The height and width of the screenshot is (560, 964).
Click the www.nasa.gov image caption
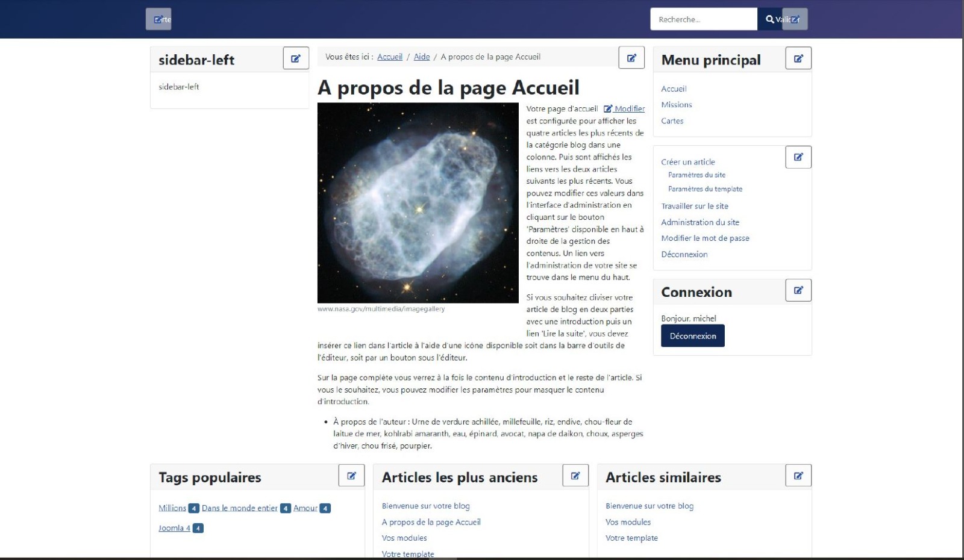[381, 309]
